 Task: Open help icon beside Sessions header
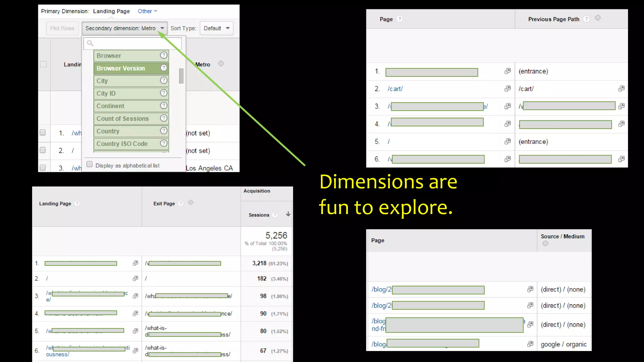(x=275, y=215)
